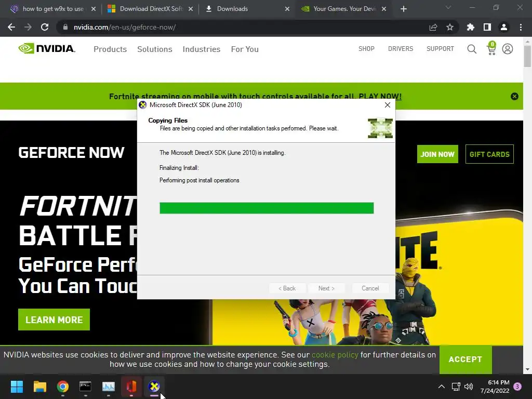Close the DirectX SDK installer dialog
The image size is (532, 399).
(x=388, y=105)
